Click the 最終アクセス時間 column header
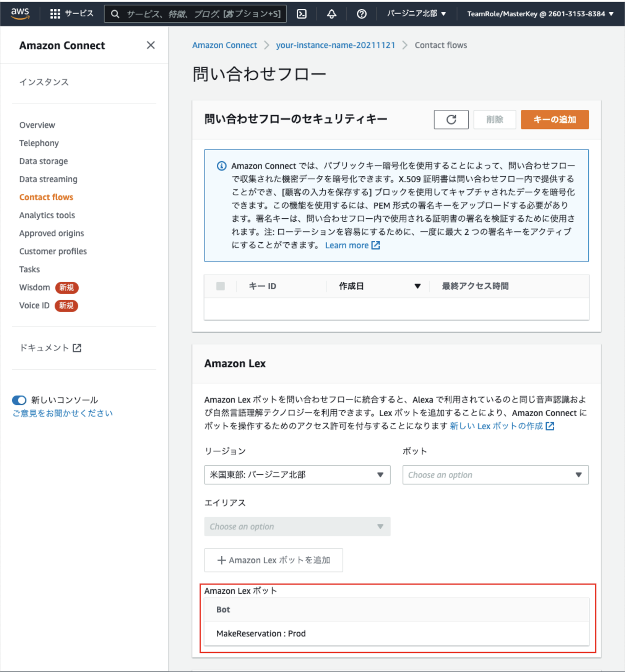The height and width of the screenshot is (672, 625). click(475, 286)
